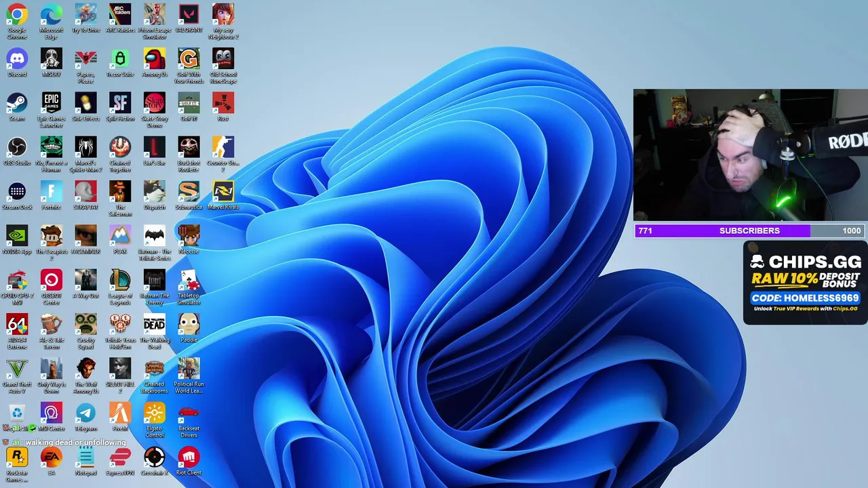Select the Subnautica desktop icon

point(189,192)
